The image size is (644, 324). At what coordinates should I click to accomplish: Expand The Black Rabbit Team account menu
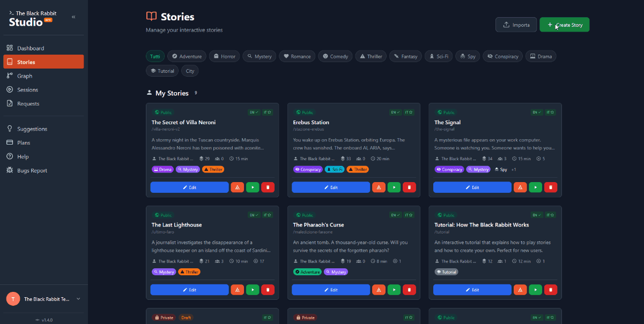[43, 299]
